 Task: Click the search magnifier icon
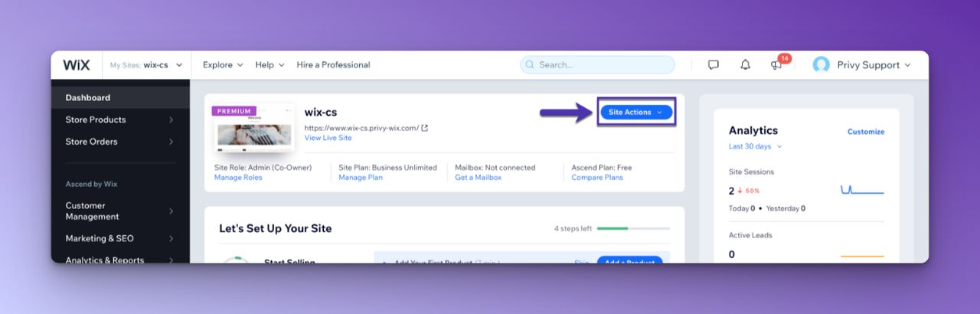point(530,65)
